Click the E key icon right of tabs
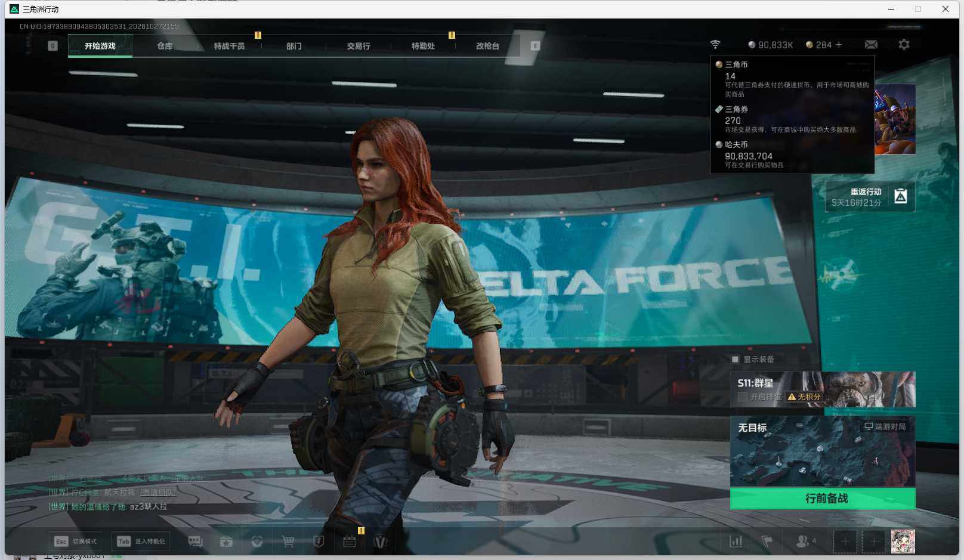 (x=535, y=46)
